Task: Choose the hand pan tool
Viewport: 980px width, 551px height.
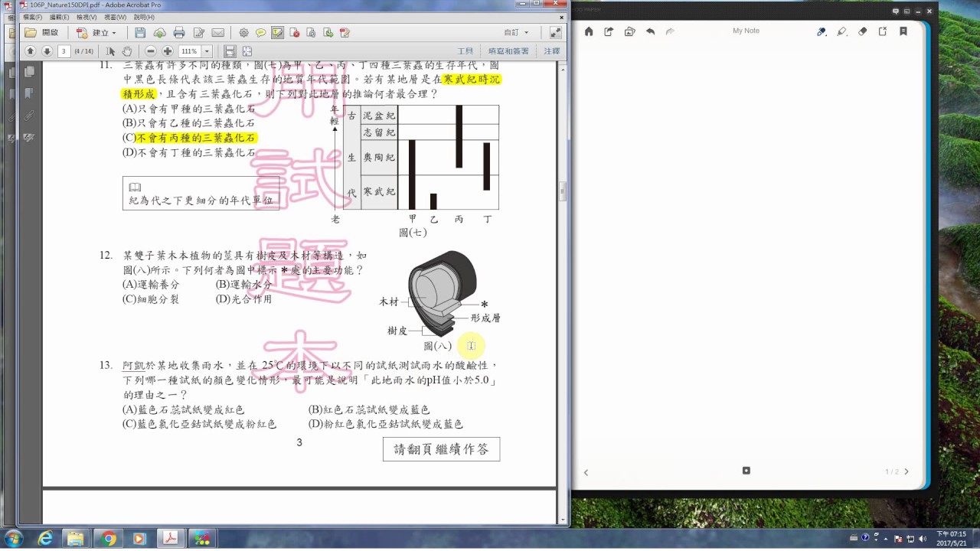Action: click(x=127, y=51)
